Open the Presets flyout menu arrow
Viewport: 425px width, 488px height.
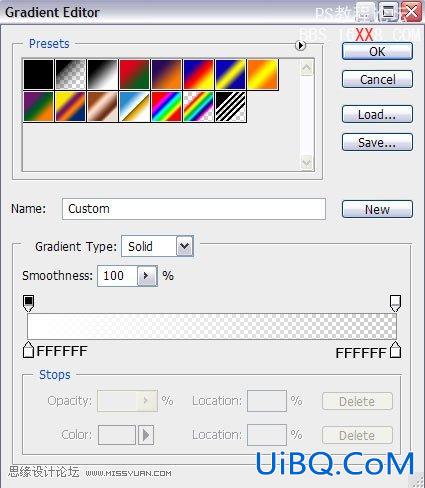(x=300, y=45)
